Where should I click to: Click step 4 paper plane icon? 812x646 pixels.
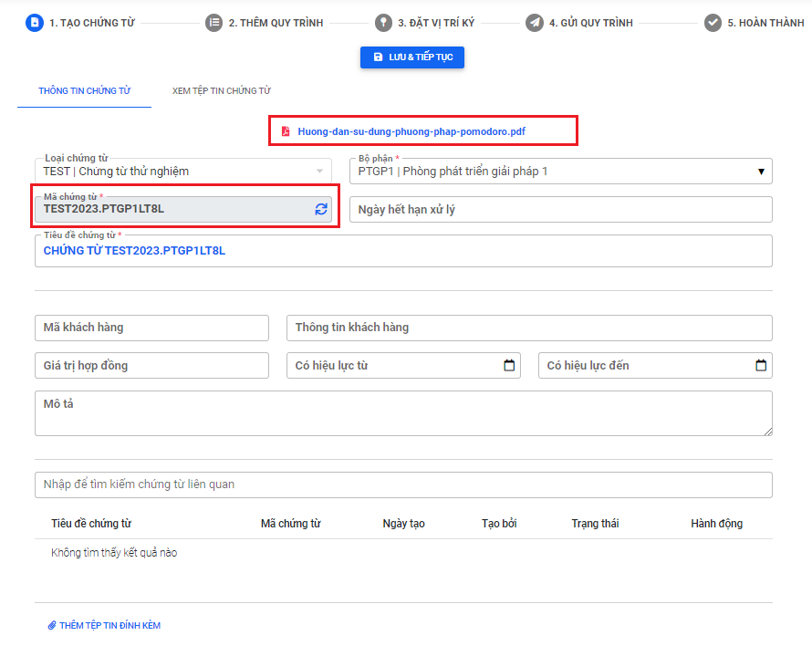(535, 23)
